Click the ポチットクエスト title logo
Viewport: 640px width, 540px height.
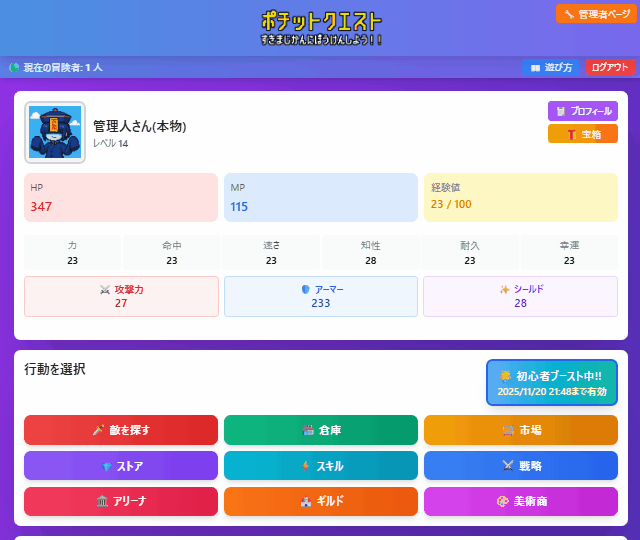click(321, 27)
